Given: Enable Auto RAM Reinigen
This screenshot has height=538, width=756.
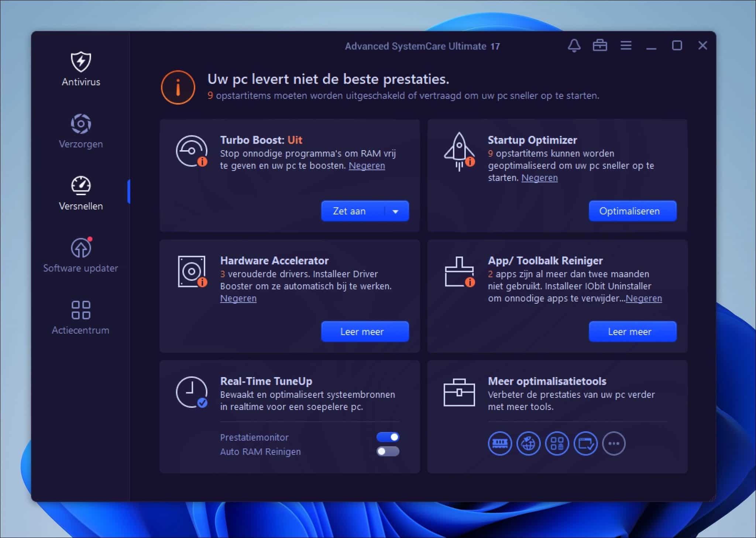Looking at the screenshot, I should click(388, 451).
